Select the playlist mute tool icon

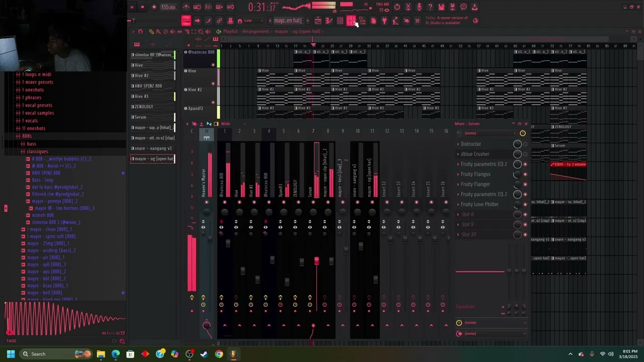pos(173,32)
